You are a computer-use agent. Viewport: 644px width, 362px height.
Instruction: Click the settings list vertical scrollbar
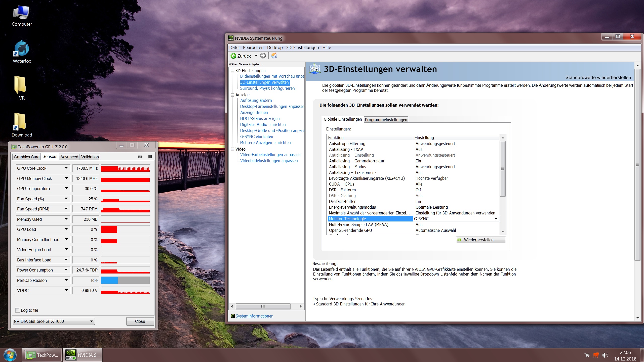click(503, 168)
